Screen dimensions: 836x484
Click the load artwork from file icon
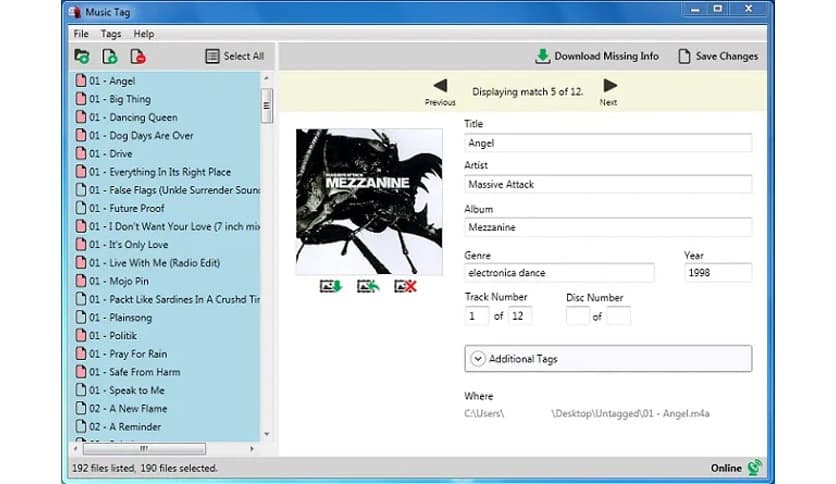point(368,287)
